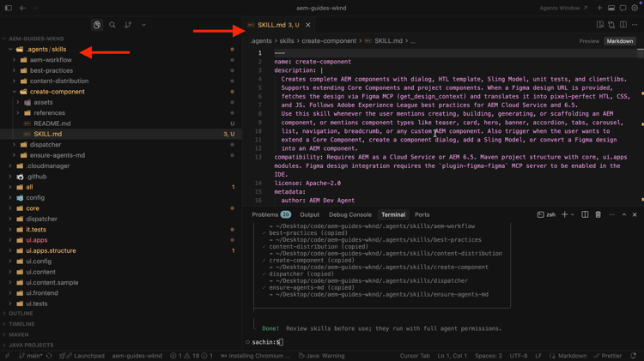Open the Output panel tab
Viewport: 644px width, 361px height.
309,214
